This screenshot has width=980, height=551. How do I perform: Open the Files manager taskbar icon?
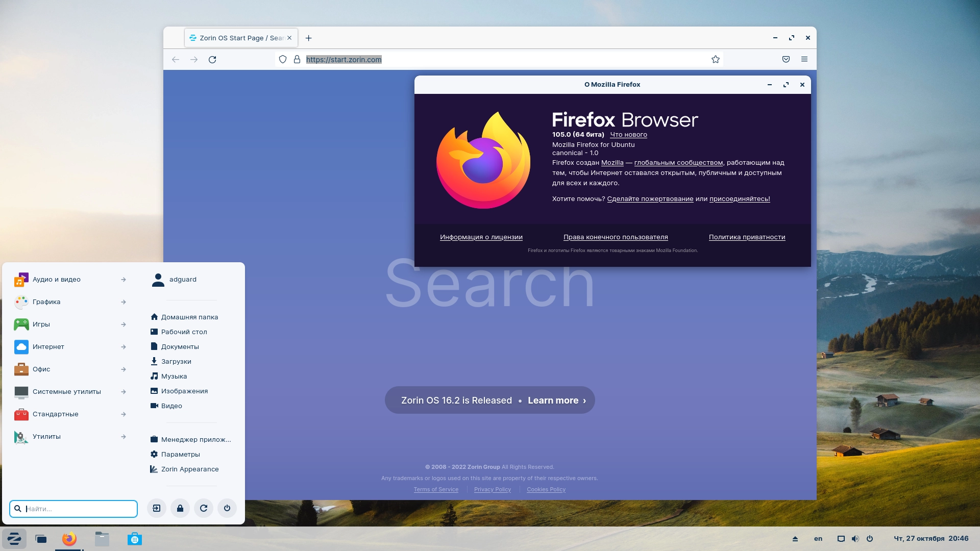tap(102, 539)
